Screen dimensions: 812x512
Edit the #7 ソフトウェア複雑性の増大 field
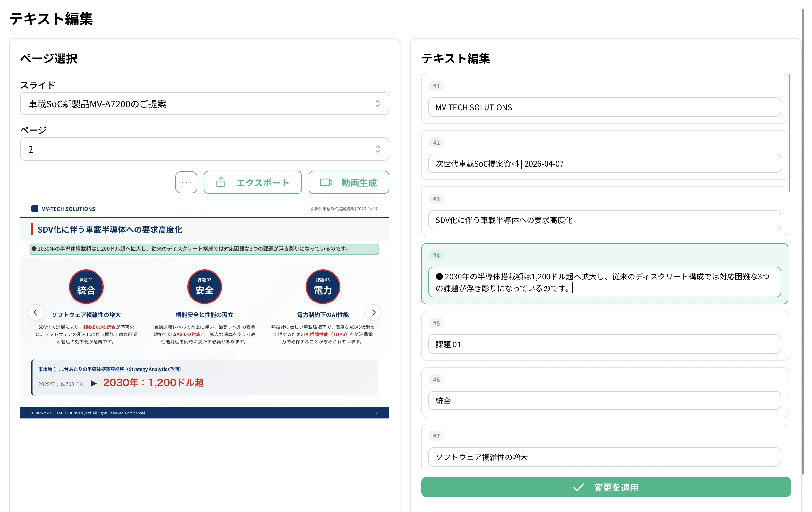point(604,457)
